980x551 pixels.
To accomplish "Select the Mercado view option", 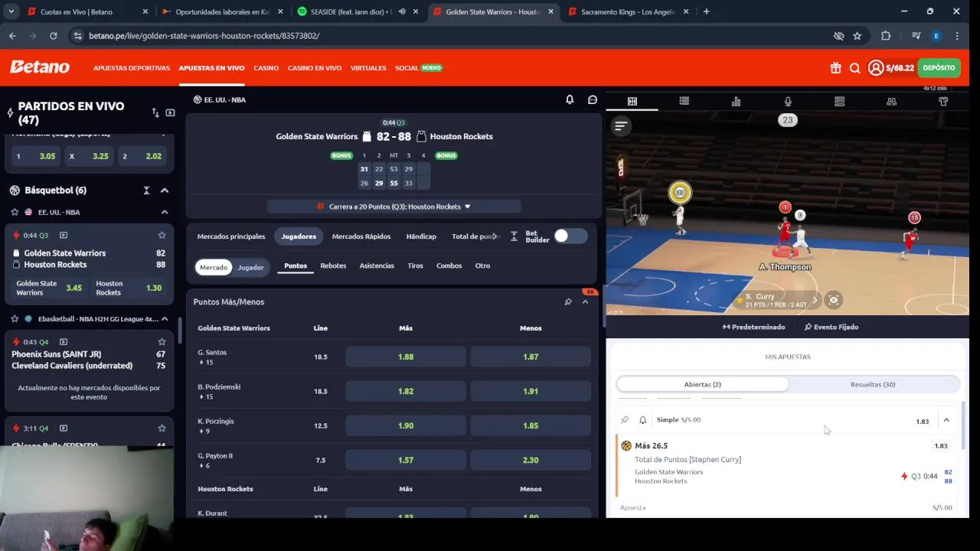I will coord(214,267).
